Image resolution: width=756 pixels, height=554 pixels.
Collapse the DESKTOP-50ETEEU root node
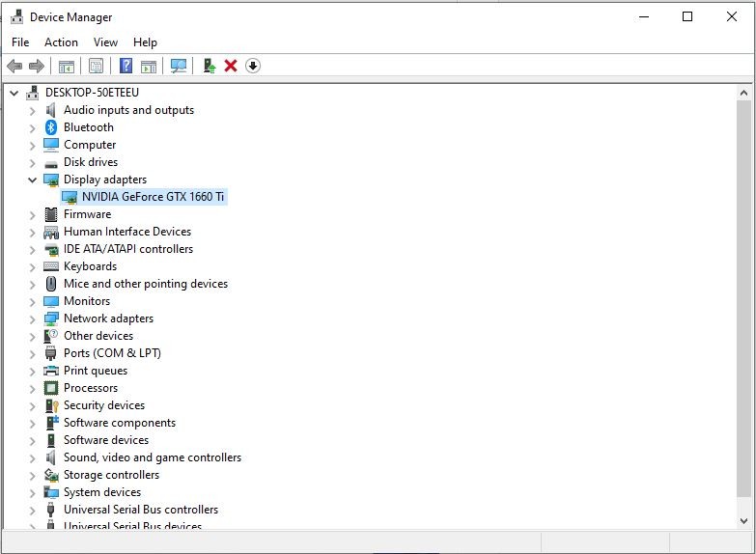coord(14,93)
